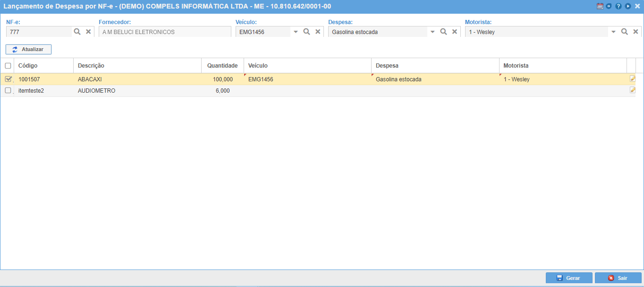Click the Despesa input Gasolina estocada

[378, 32]
